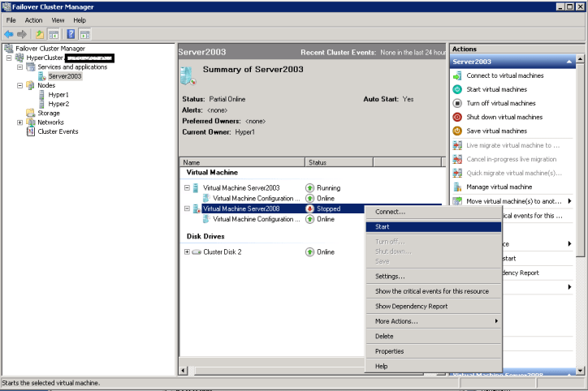Click the Start virtual machines icon
Image resolution: width=588 pixels, height=391 pixels.
pos(457,89)
